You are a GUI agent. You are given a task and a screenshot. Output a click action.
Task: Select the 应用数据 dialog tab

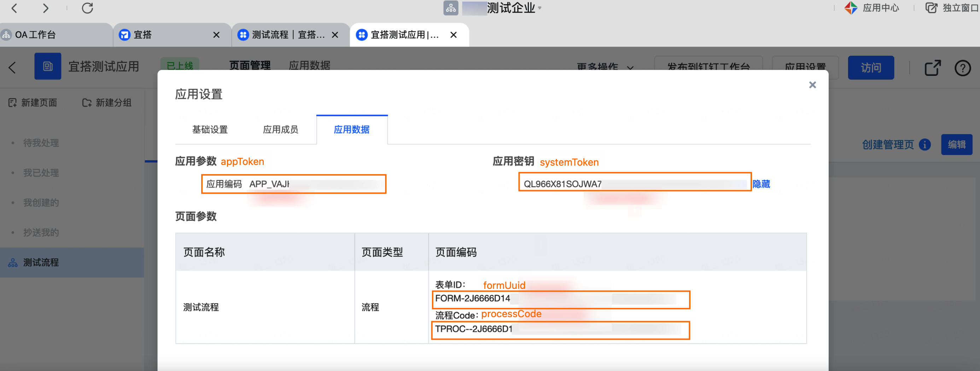click(x=351, y=130)
